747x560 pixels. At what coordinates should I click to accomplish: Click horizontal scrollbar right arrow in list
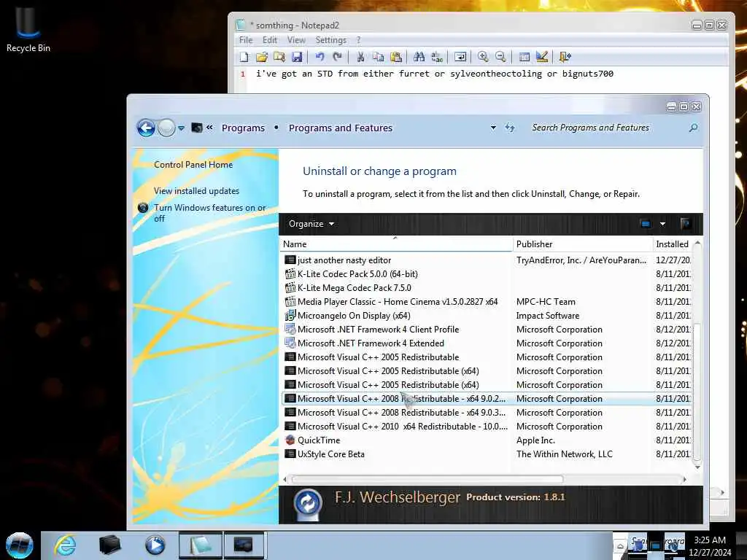tap(685, 480)
